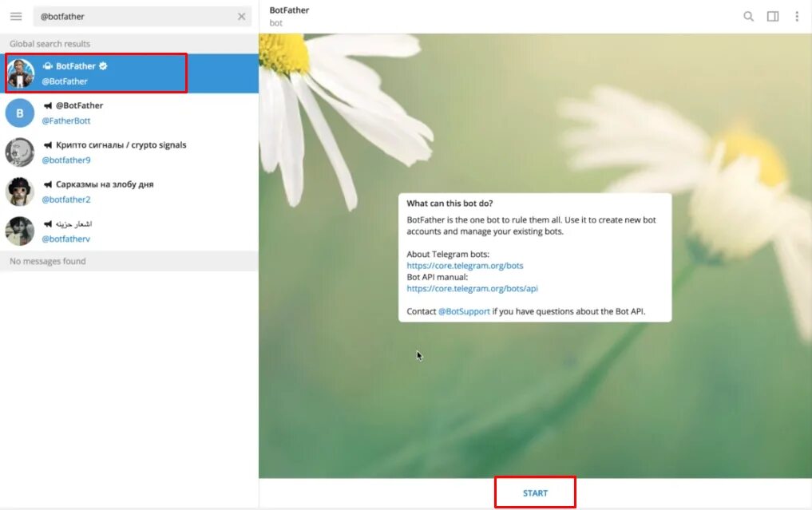Open the hamburger main menu

16,16
